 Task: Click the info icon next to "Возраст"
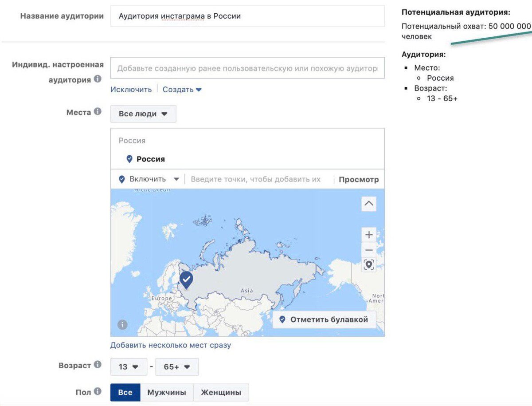coord(97,365)
